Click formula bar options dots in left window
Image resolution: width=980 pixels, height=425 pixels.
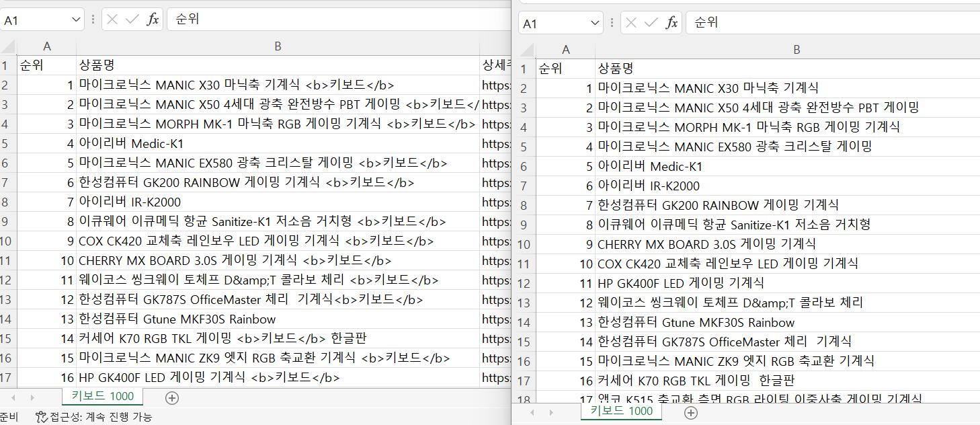click(x=93, y=20)
